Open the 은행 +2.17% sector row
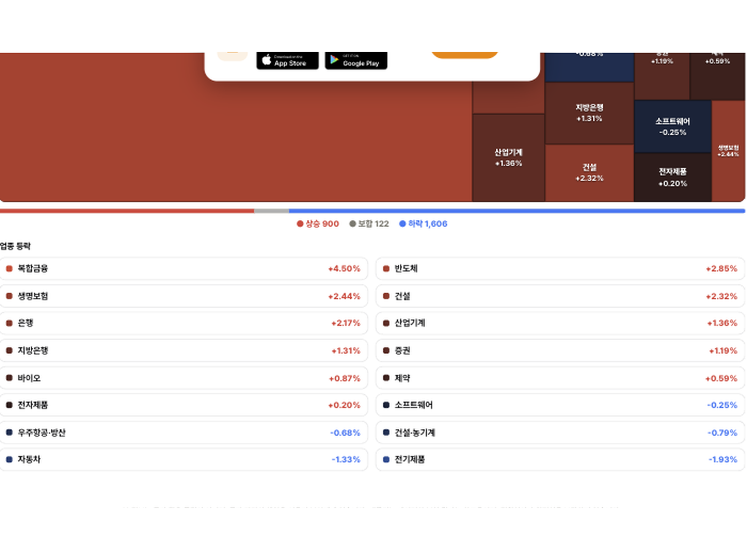The image size is (747, 560). click(184, 323)
